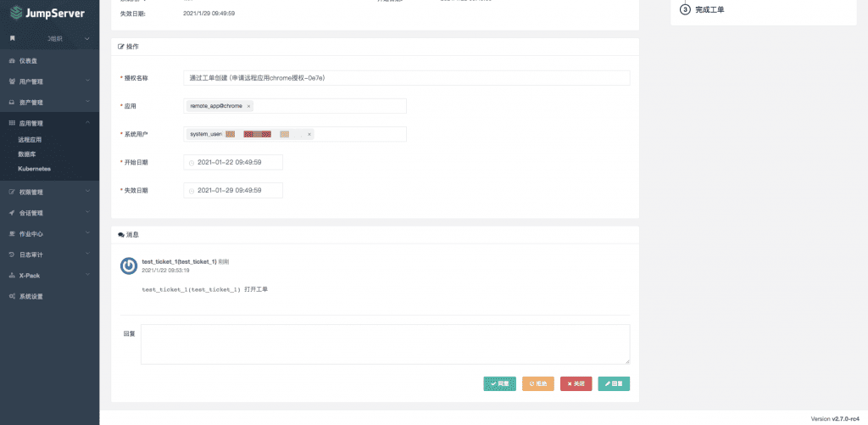This screenshot has height=425, width=868.
Task: Select 远程应用 in the sidebar
Action: click(30, 140)
